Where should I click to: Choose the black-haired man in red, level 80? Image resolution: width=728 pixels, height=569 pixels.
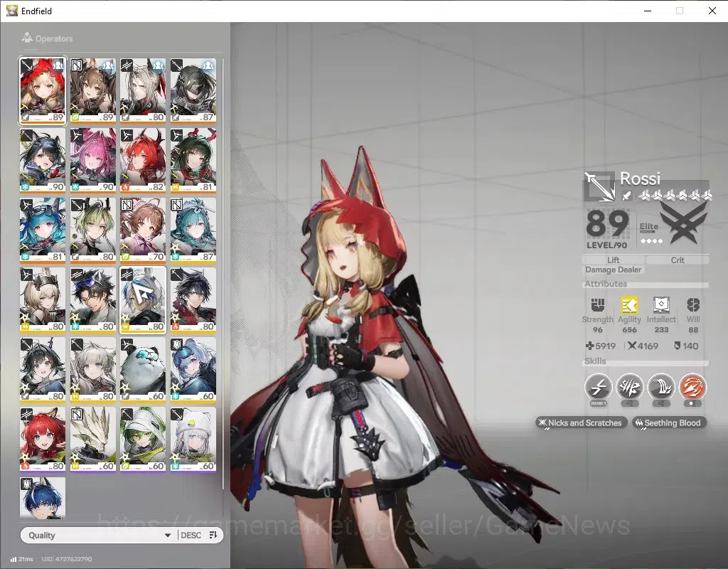[193, 300]
